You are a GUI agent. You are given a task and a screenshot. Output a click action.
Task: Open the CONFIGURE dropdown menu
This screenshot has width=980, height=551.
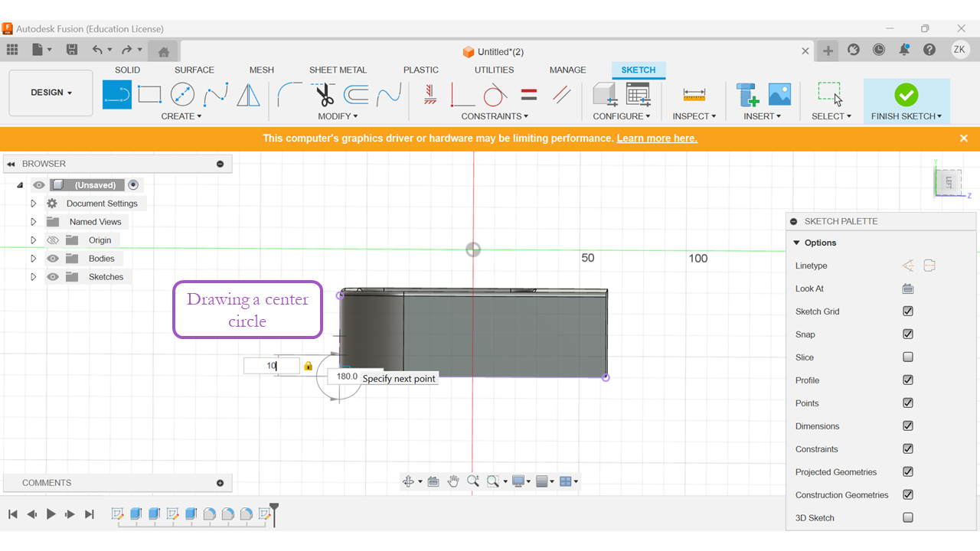[622, 116]
